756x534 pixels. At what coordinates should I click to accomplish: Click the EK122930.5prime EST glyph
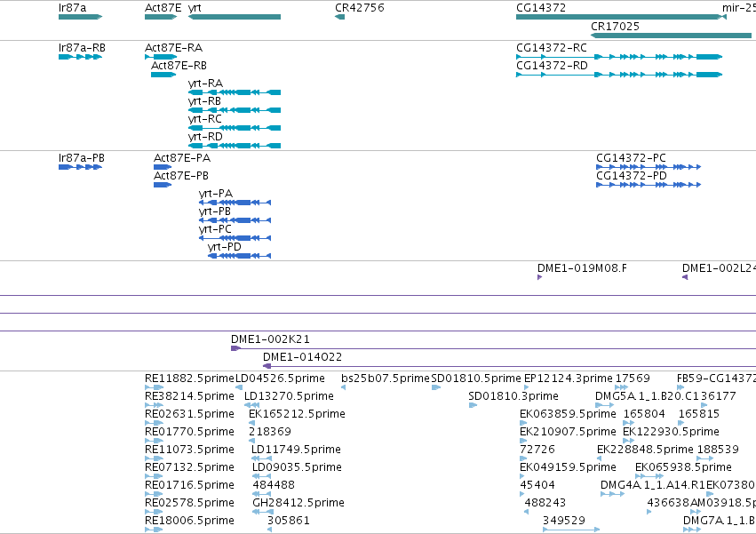[x=629, y=441]
